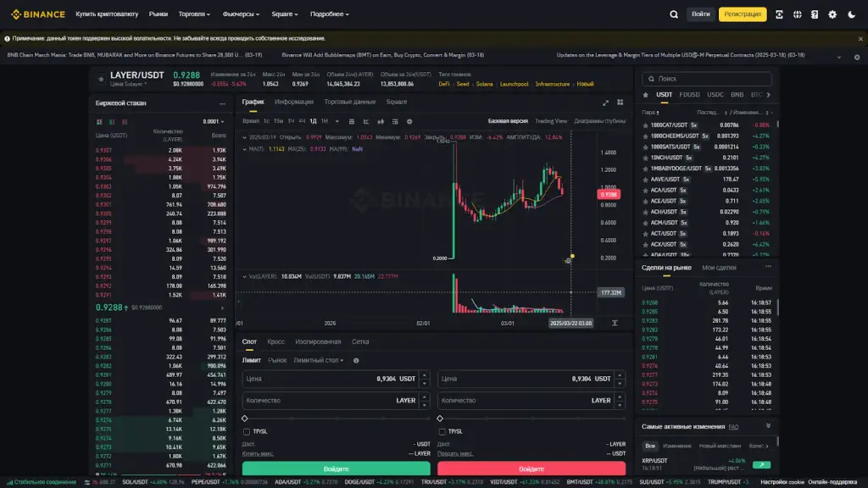The image size is (868, 488).
Task: Open Подробнее dropdown menu
Action: pos(330,14)
